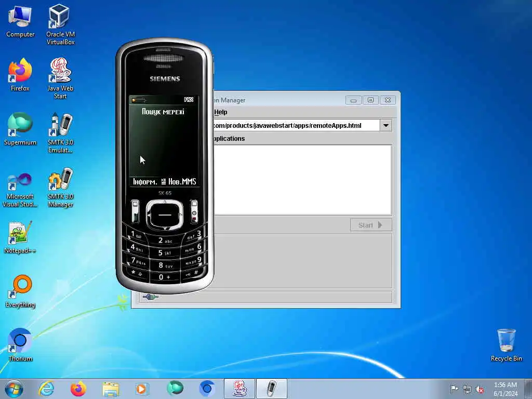The height and width of the screenshot is (399, 532).
Task: Tap the 9 wxyz key on the phone
Action: [x=193, y=261]
